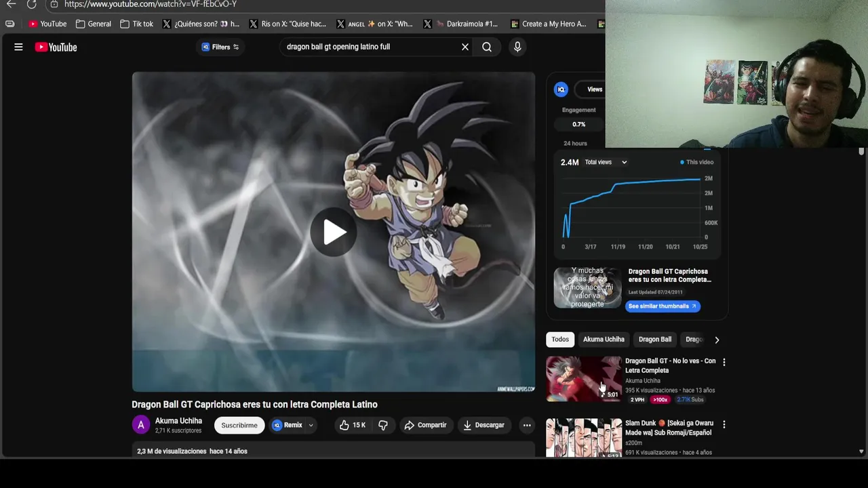Click the vidIQ Remix button

(x=288, y=425)
